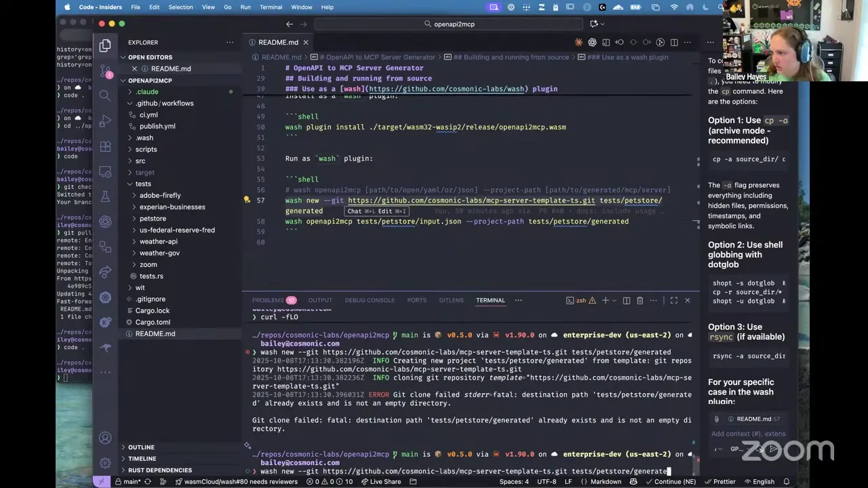Screen dimensions: 868x488
Task: Expand Rust Dependencies section
Action: pos(180,470)
